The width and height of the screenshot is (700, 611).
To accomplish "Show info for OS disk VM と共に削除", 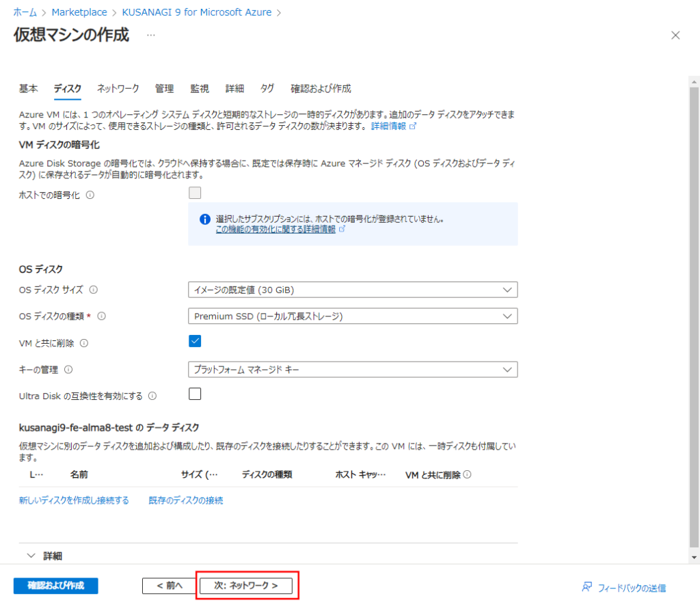I will (84, 343).
